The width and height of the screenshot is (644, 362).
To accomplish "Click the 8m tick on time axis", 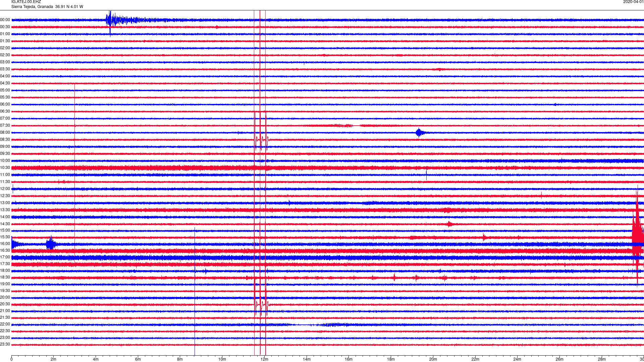I will coord(180,359).
